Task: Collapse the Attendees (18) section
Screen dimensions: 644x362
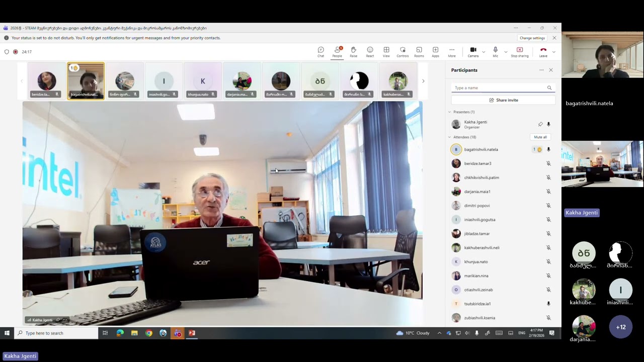Action: click(x=450, y=137)
